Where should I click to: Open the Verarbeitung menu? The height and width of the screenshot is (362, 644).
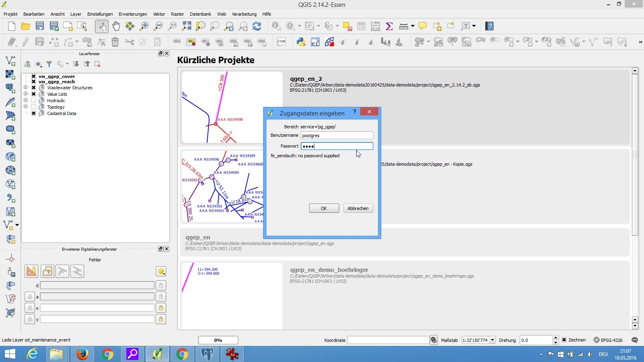244,14
